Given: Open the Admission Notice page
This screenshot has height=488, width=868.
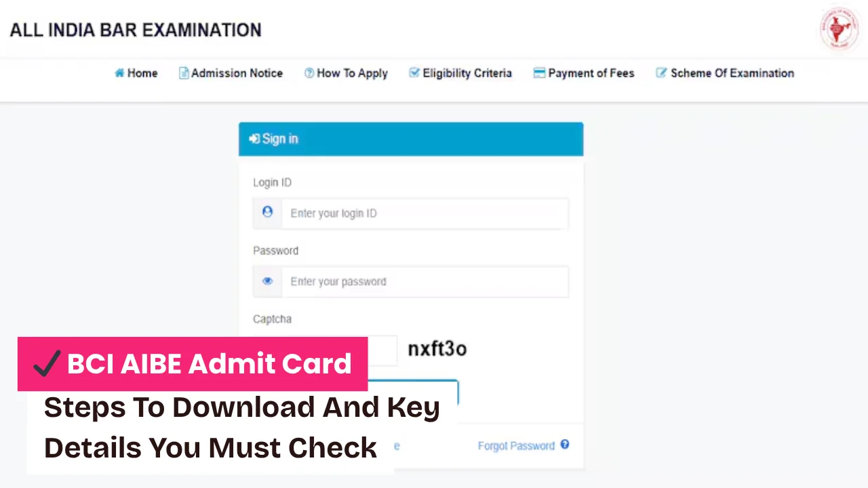Looking at the screenshot, I should coord(237,73).
